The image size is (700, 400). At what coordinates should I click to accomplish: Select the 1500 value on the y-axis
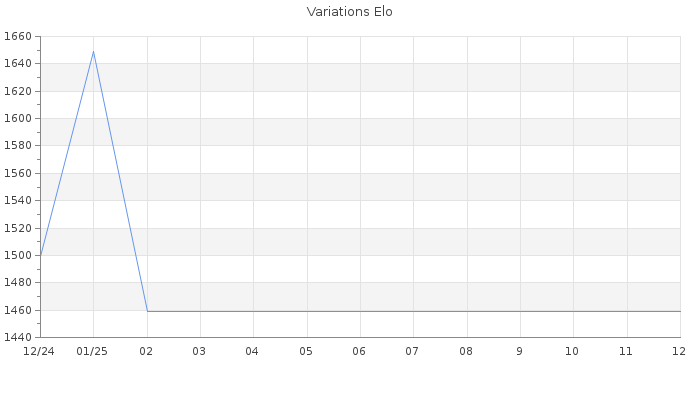[x=19, y=256]
